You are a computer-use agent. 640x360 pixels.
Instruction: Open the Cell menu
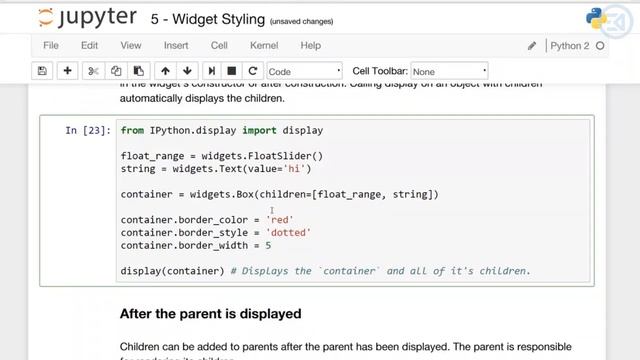[219, 45]
